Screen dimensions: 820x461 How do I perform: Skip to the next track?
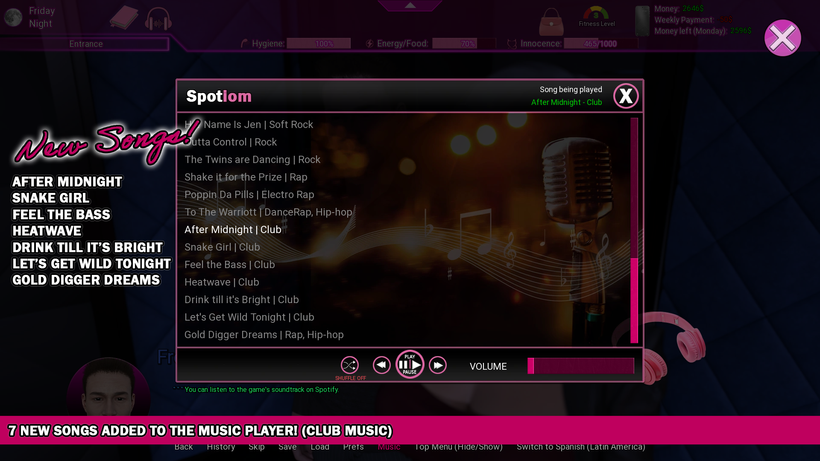point(438,366)
